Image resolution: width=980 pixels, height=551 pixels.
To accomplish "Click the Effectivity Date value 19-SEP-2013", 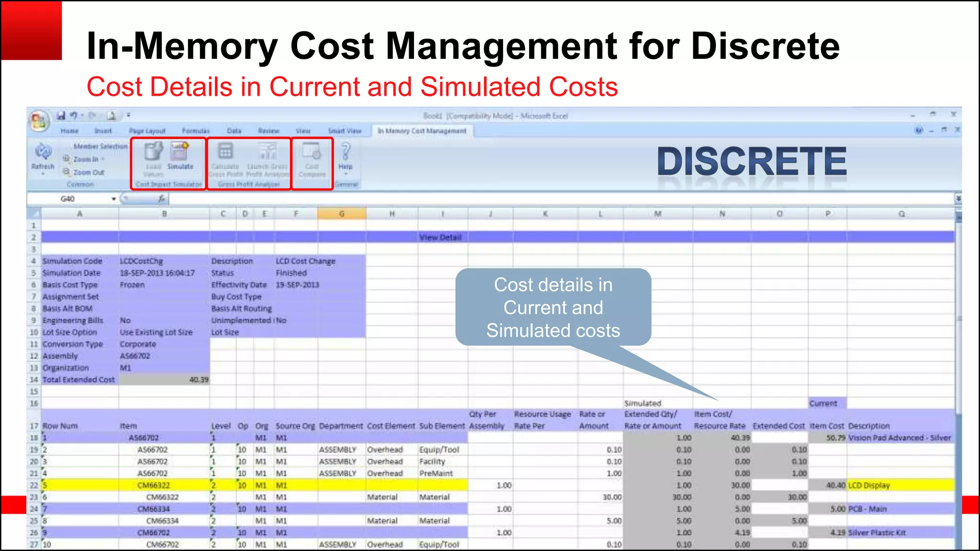I will tap(297, 285).
